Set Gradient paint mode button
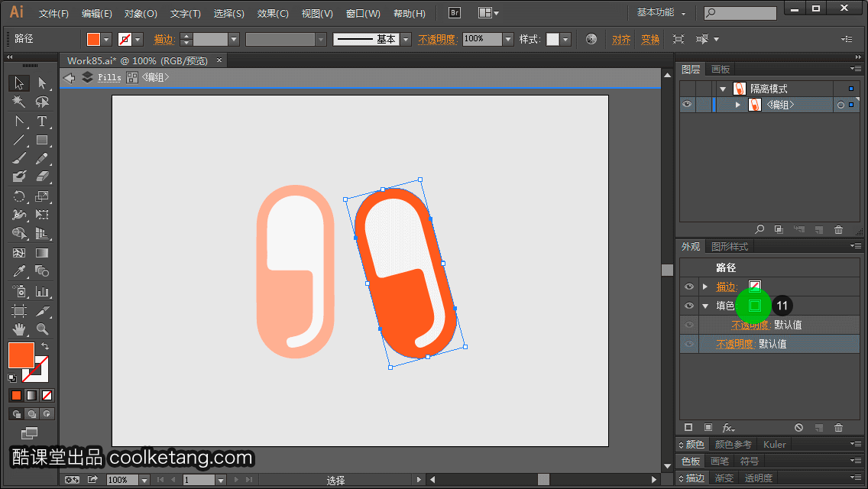This screenshot has width=868, height=489. click(x=31, y=396)
